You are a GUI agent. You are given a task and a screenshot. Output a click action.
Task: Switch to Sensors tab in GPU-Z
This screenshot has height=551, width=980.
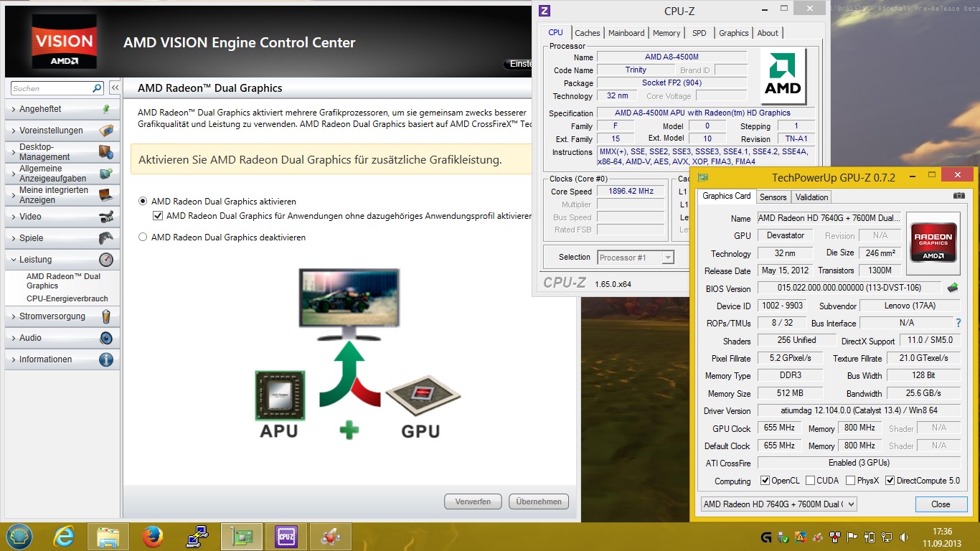[x=773, y=197]
